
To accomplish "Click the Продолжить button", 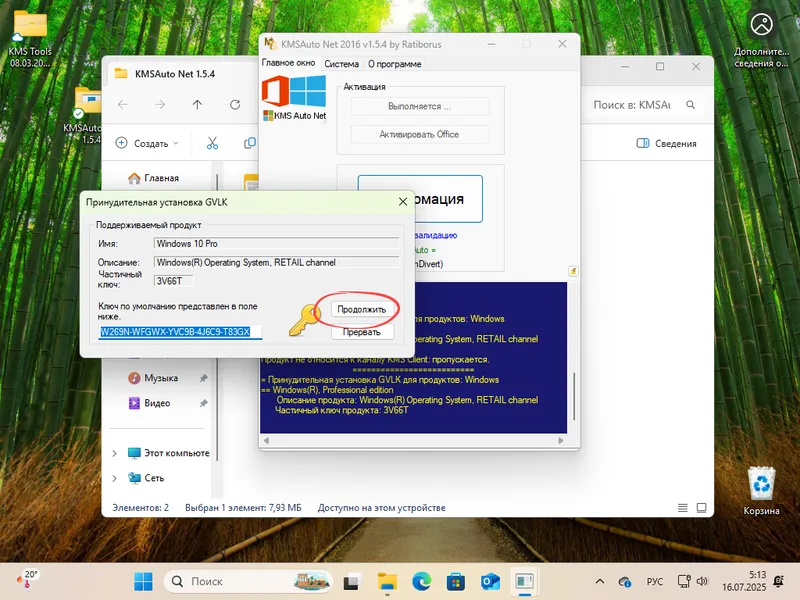I will pyautogui.click(x=360, y=309).
